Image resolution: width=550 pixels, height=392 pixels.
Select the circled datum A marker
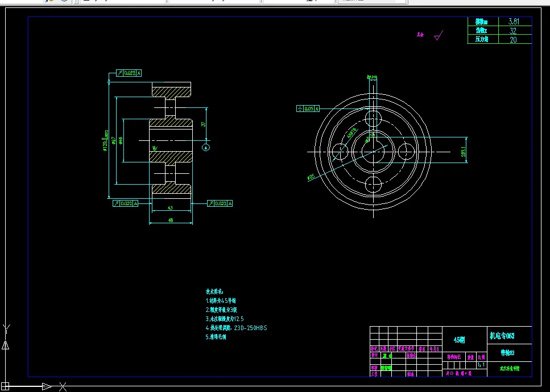206,148
